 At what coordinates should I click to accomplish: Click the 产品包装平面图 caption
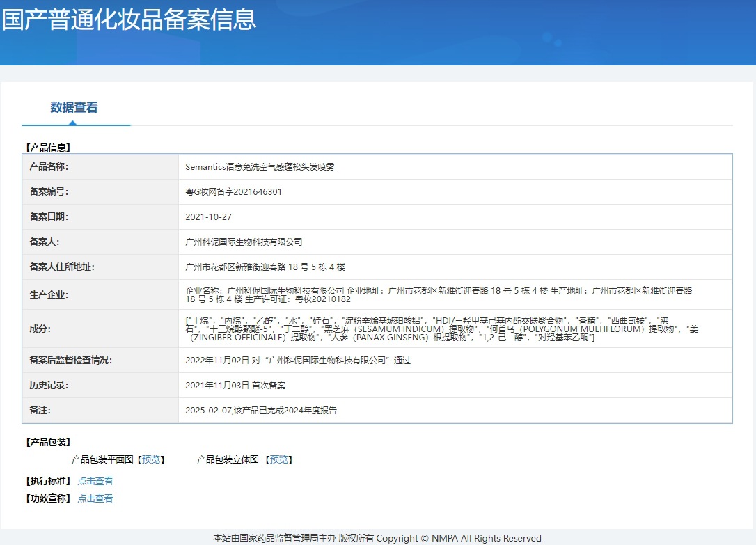click(x=102, y=459)
